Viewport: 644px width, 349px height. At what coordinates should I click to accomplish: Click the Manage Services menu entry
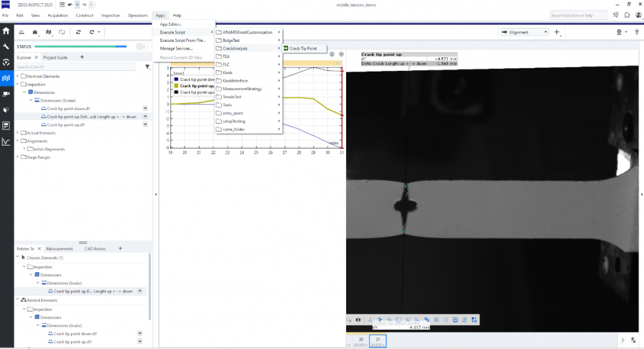pyautogui.click(x=176, y=48)
